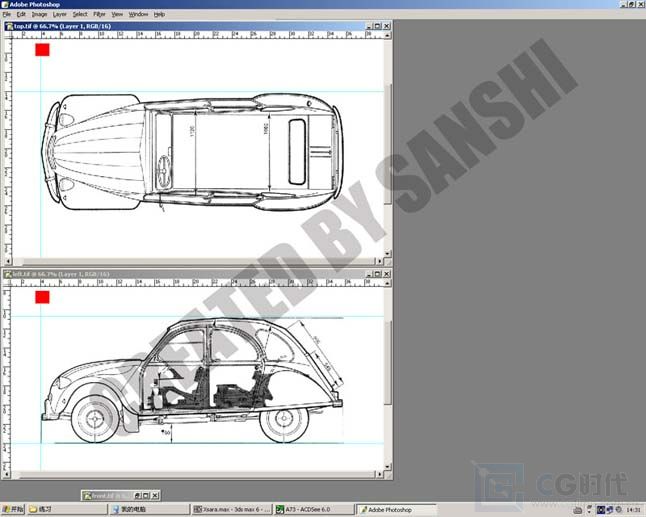Viewport: 646px width, 517px height.
Task: Click the scroll-up arrow in left.tif window
Action: point(388,283)
